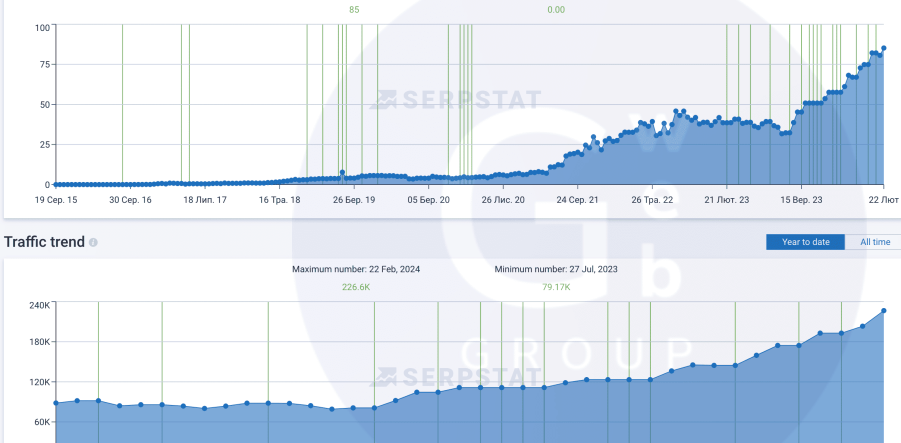Click the green 0.00 value above upper chart

556,10
